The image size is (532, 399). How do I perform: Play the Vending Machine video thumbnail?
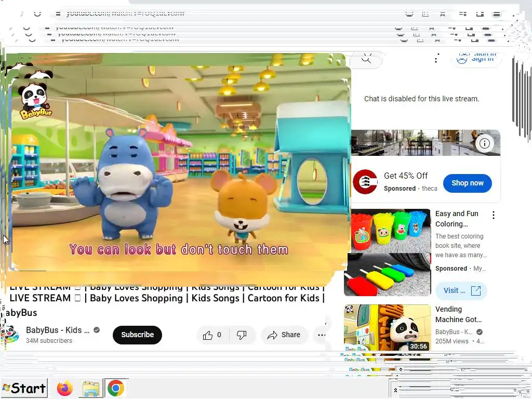[x=387, y=328]
